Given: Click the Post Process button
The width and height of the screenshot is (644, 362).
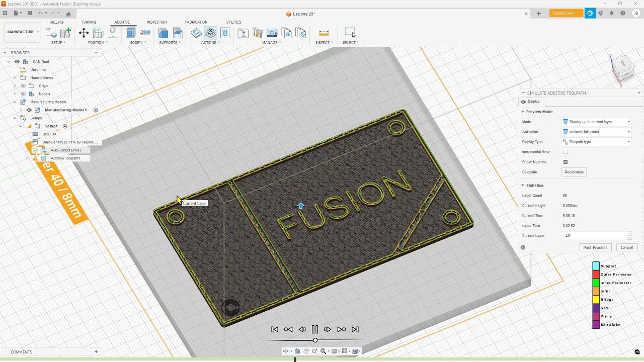Looking at the screenshot, I should point(595,247).
